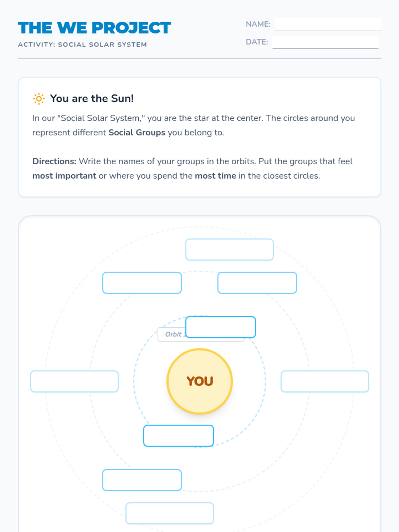This screenshot has height=532, width=399.
Task: Click the outer orbit box right of YOU
Action: 325,381
